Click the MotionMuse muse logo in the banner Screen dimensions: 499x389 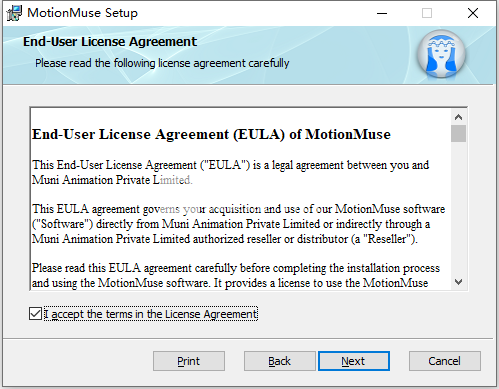click(441, 54)
